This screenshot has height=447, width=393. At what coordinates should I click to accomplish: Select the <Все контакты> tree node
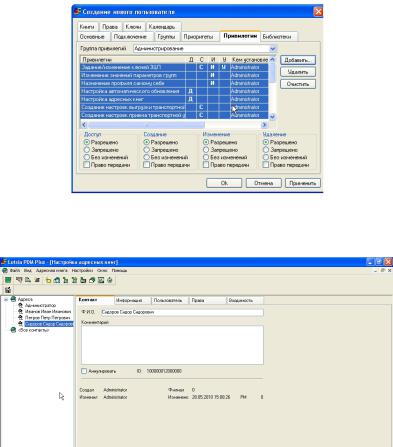[x=34, y=330]
